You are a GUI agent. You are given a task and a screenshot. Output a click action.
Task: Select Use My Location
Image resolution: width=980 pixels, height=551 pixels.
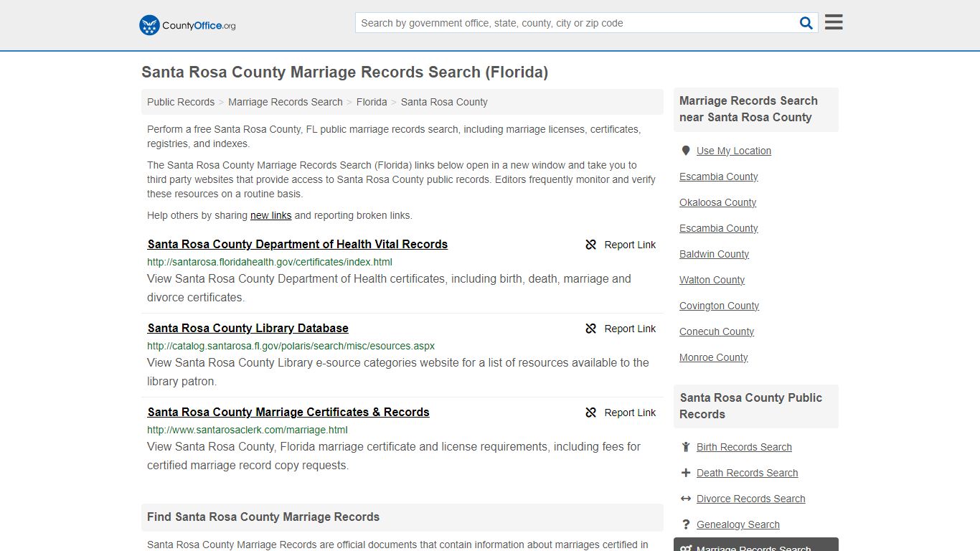734,151
